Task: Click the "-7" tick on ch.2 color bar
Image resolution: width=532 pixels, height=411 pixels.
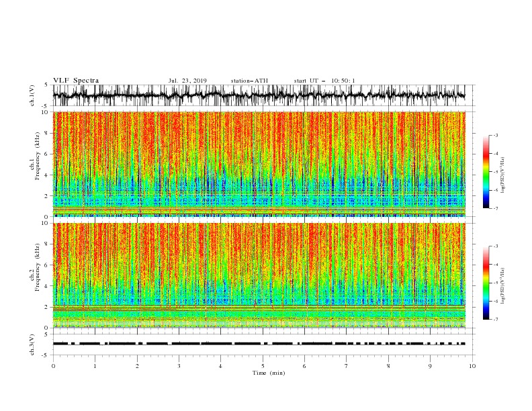Action: 495,320
